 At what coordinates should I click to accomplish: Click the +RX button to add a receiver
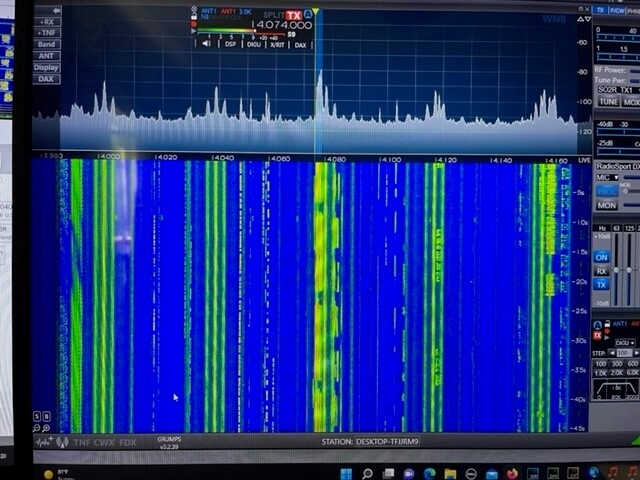[46, 21]
